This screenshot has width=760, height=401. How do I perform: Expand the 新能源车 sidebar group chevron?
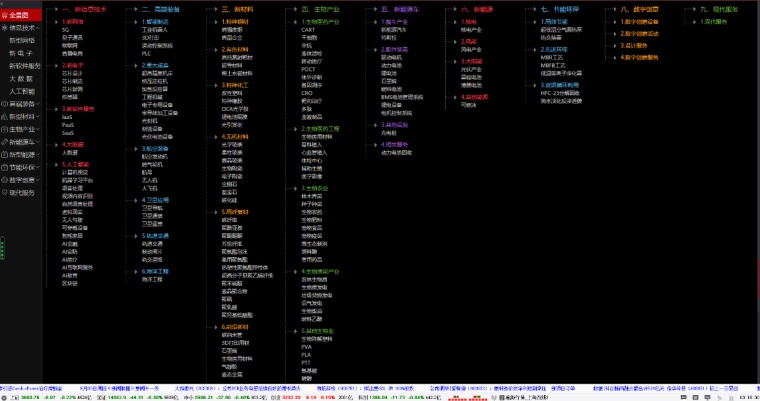pos(38,142)
